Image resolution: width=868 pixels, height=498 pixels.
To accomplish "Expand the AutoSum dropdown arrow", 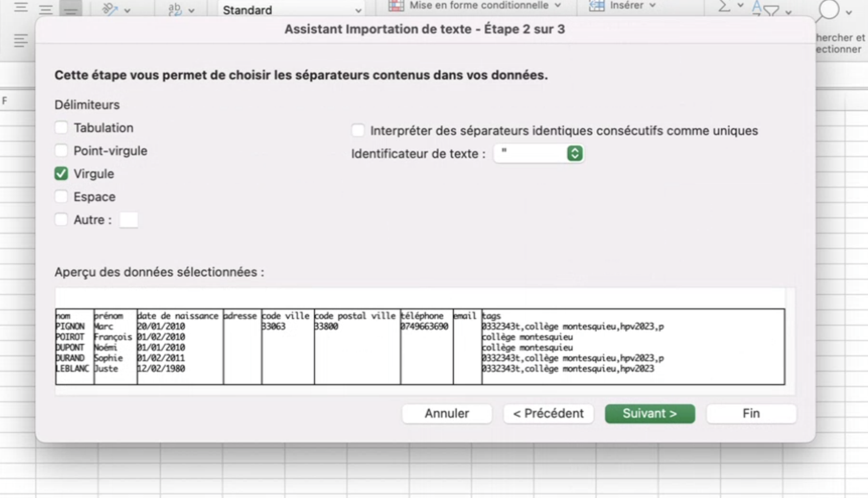I will pos(740,5).
